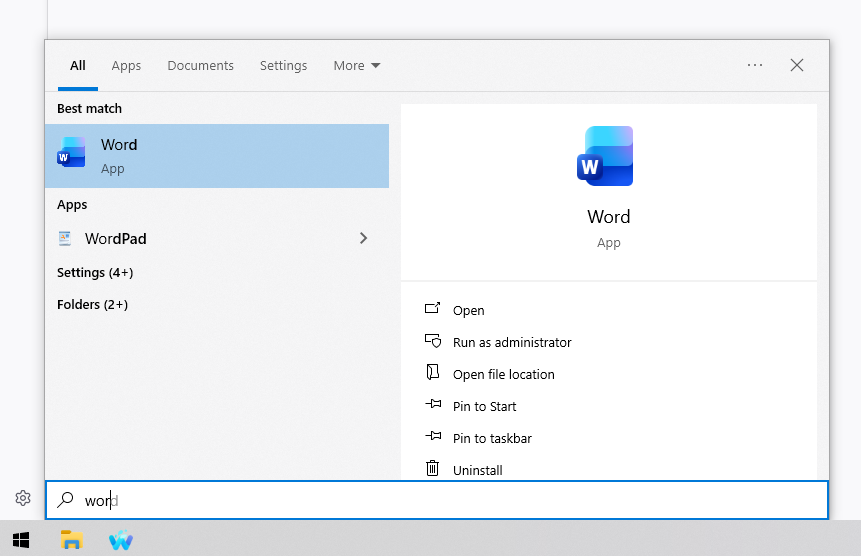The width and height of the screenshot is (861, 556).
Task: Expand WordPad options with the chevron arrow
Action: (x=363, y=238)
